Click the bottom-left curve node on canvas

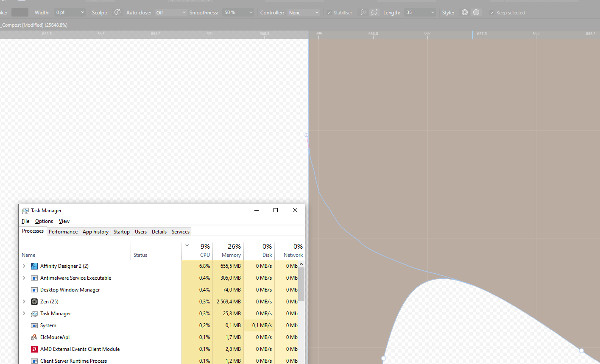coord(383,358)
